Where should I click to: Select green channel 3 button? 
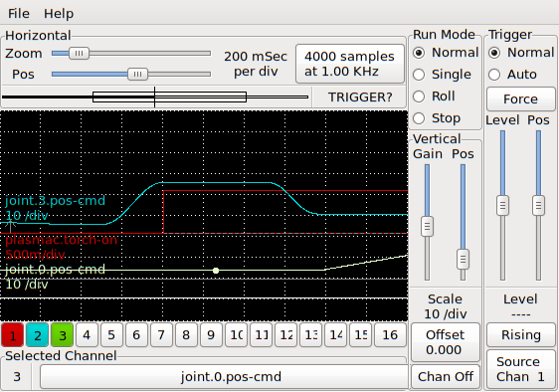pyautogui.click(x=63, y=335)
